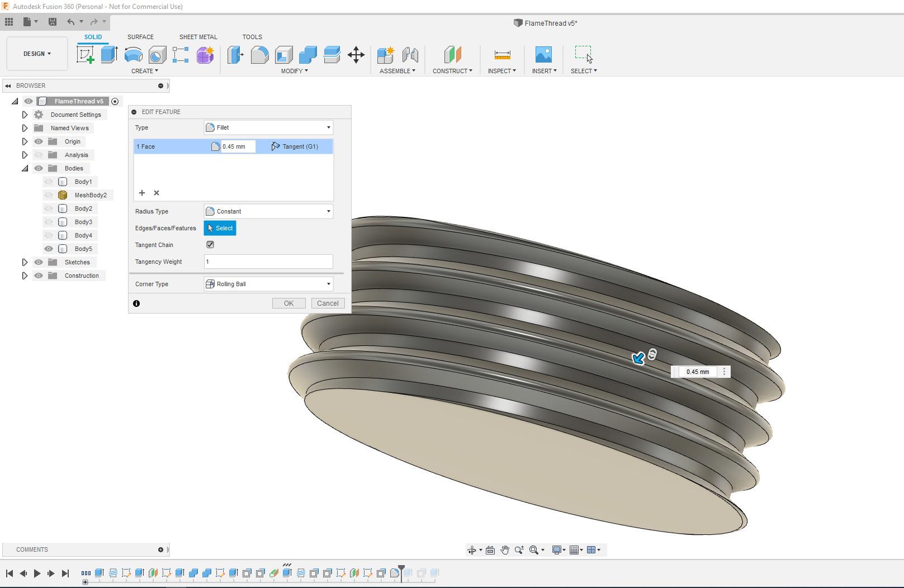Viewport: 904px width, 588px height.
Task: Toggle visibility of the Sketches folder
Action: (x=39, y=262)
